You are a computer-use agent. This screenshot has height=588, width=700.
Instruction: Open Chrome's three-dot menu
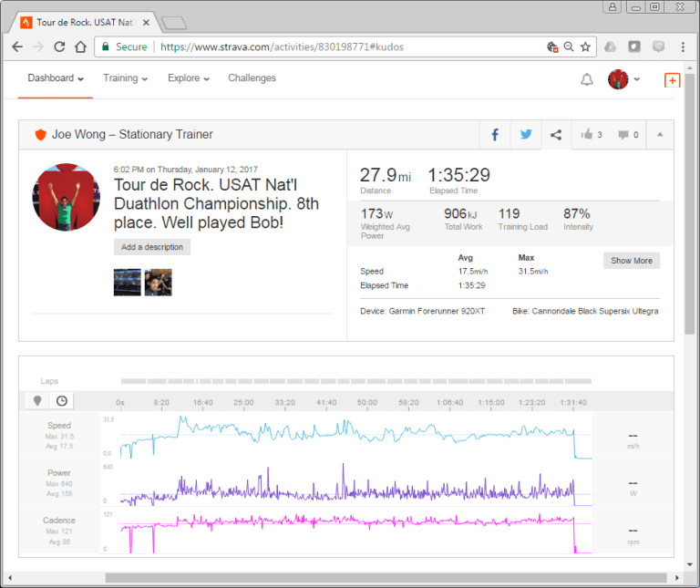click(x=683, y=46)
